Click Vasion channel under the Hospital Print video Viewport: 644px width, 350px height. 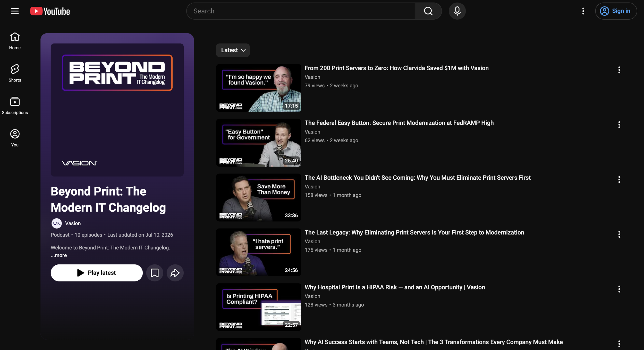(x=312, y=296)
